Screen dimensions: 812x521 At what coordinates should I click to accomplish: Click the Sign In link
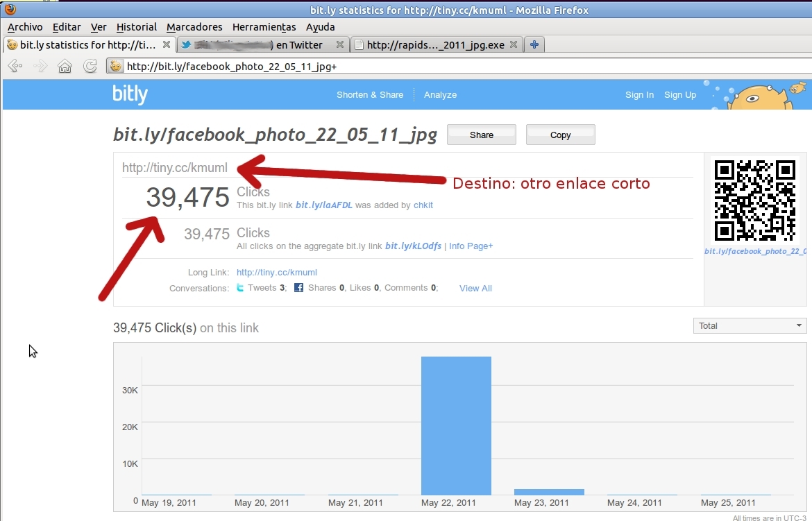tap(639, 95)
